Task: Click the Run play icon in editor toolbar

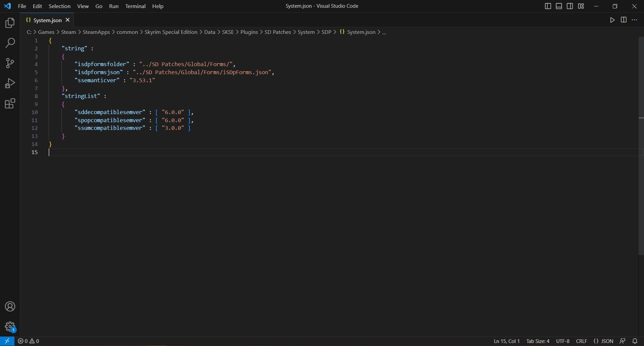Action: click(x=612, y=20)
